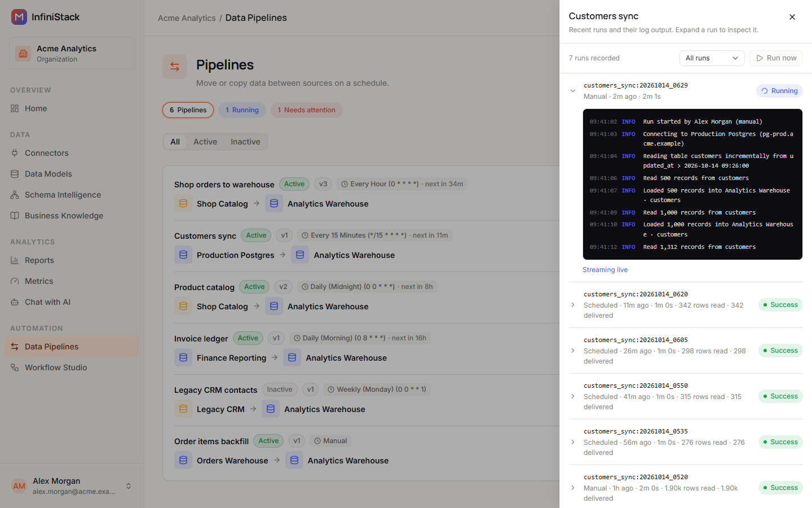Expand the customers_sync:20261014_0605 run
812x508 pixels.
tap(573, 351)
